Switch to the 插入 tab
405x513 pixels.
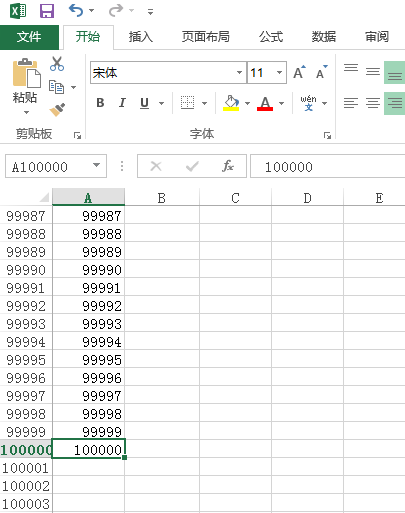coord(141,37)
